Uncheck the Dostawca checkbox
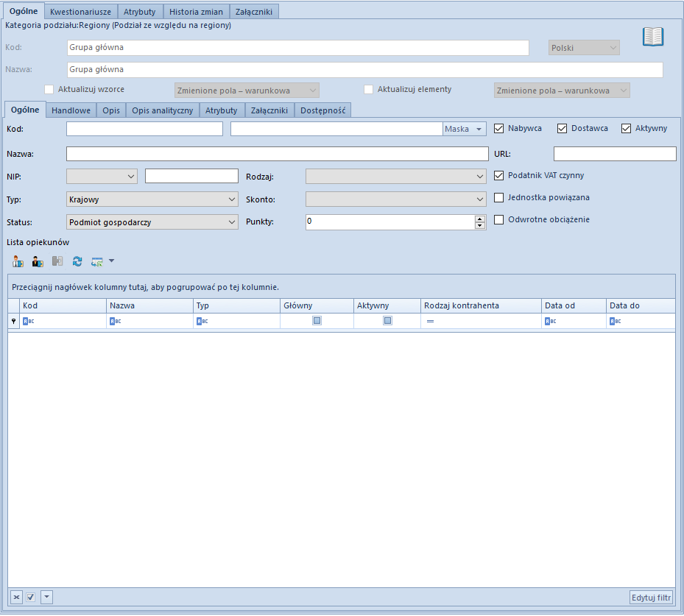 click(x=562, y=129)
